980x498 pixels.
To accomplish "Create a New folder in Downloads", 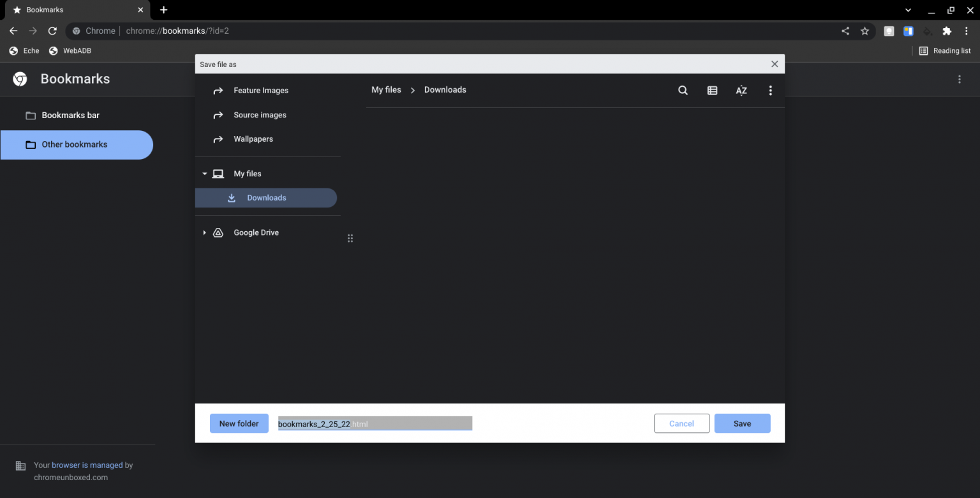I will coord(239,423).
